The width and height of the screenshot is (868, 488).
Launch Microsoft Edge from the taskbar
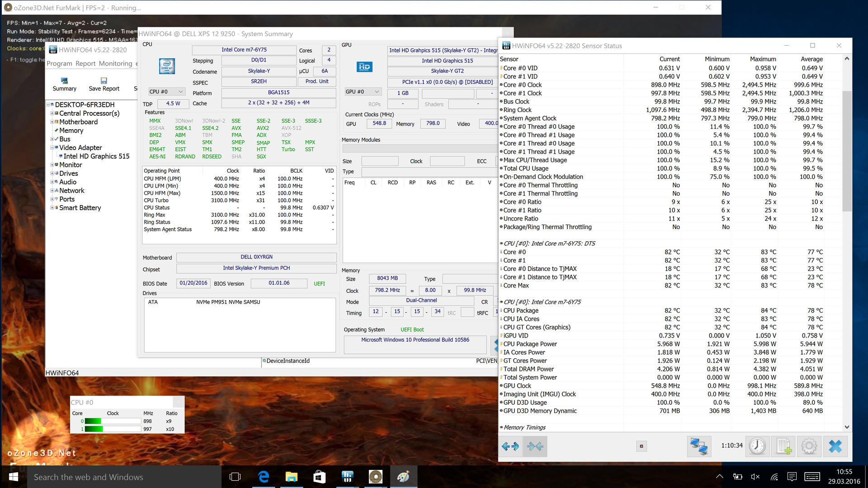tap(264, 477)
